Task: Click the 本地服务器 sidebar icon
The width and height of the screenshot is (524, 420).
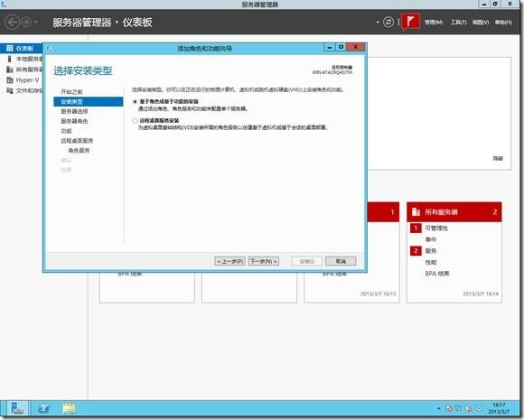Action: click(x=10, y=59)
